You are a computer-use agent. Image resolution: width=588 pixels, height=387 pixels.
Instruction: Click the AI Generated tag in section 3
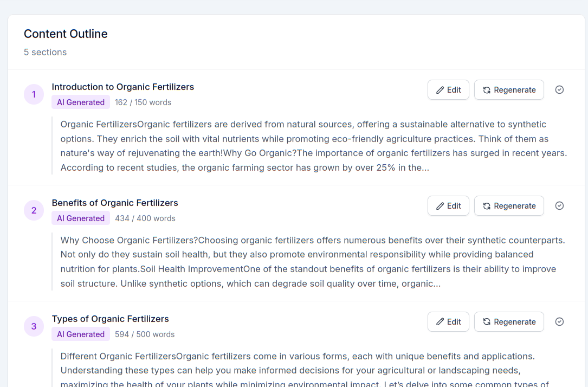click(x=81, y=334)
